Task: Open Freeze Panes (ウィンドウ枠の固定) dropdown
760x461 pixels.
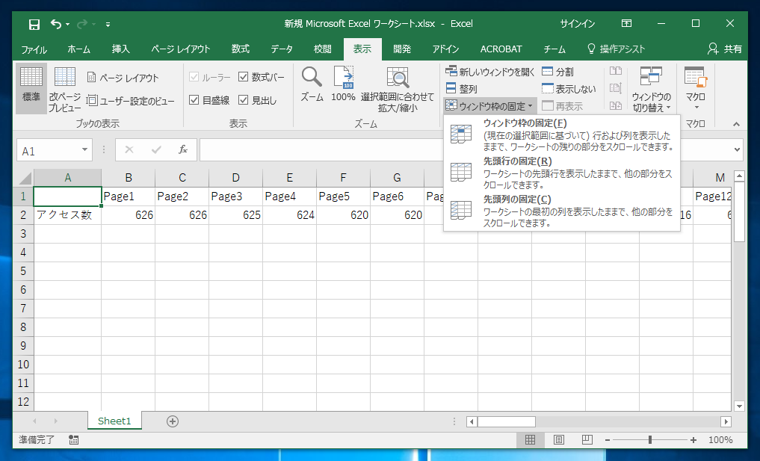Action: point(489,106)
